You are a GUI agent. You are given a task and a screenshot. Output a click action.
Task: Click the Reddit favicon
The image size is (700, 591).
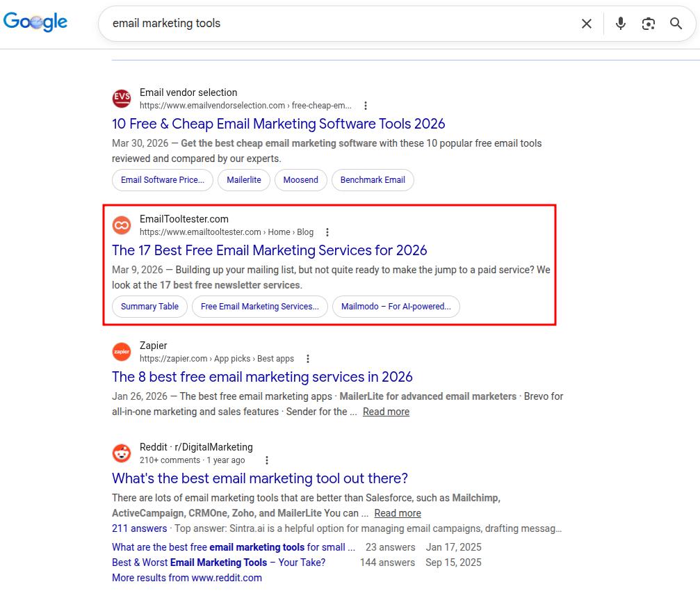tap(122, 453)
